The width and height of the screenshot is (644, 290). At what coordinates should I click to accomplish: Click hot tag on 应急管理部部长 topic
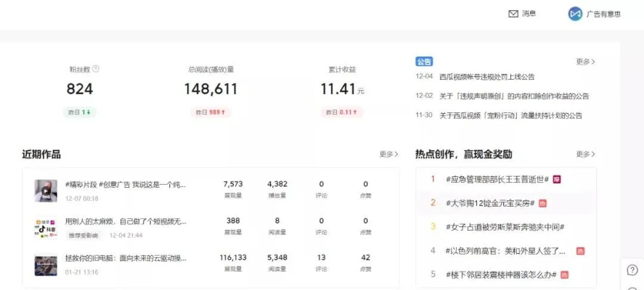[x=557, y=179]
